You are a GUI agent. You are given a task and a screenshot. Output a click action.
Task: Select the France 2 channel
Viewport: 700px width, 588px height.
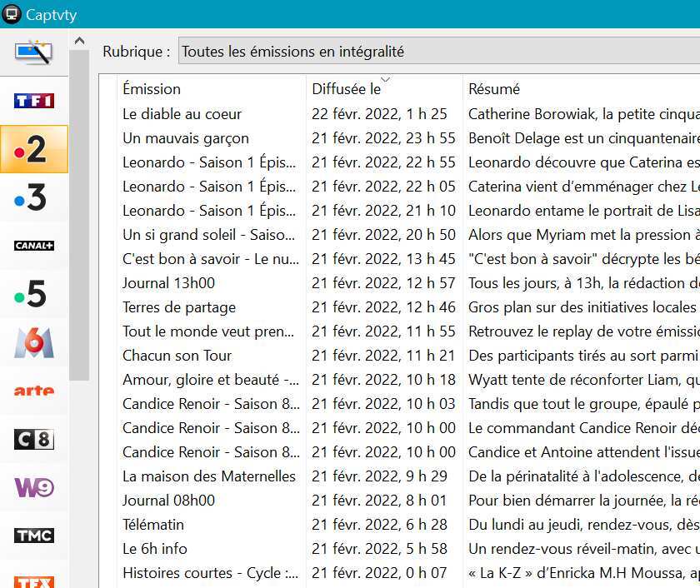pos(34,149)
